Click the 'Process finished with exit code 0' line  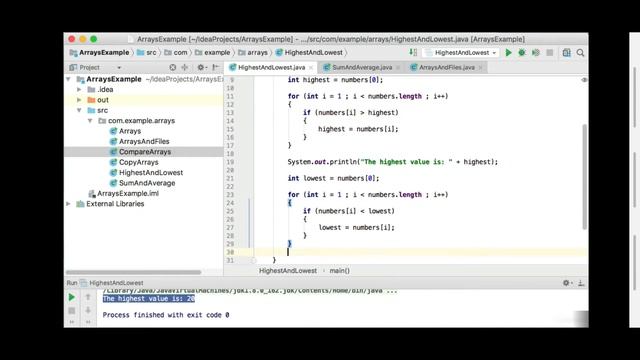(166, 315)
